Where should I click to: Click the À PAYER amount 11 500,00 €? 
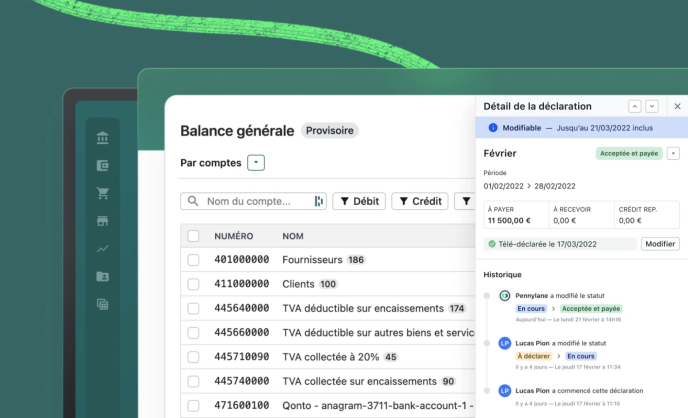509,220
